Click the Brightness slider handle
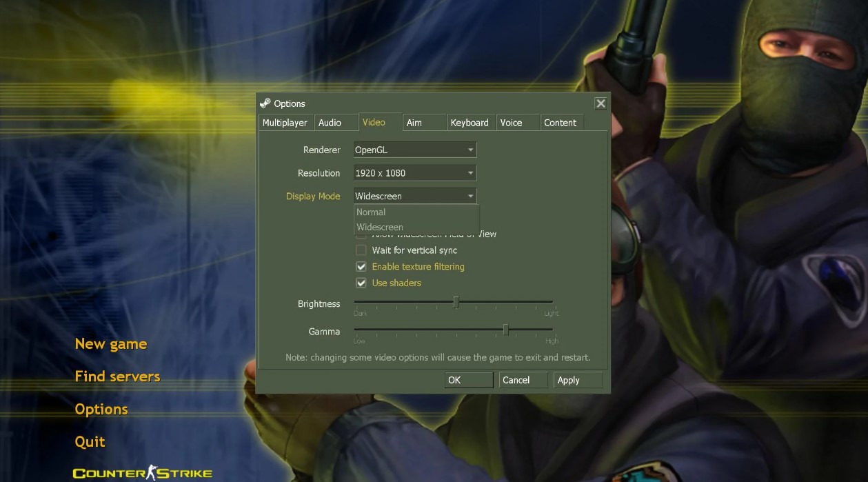This screenshot has width=868, height=482. 456,302
